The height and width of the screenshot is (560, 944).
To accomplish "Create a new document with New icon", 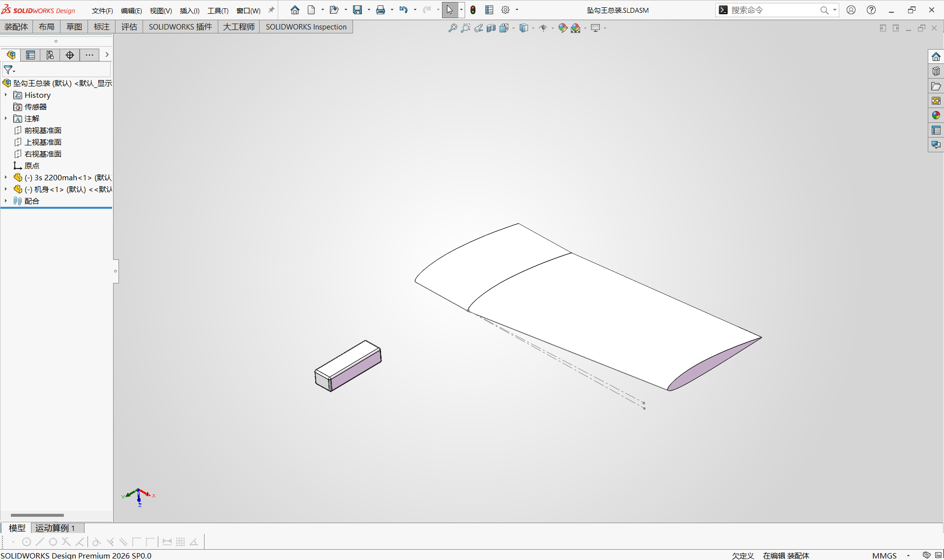I will [x=311, y=10].
